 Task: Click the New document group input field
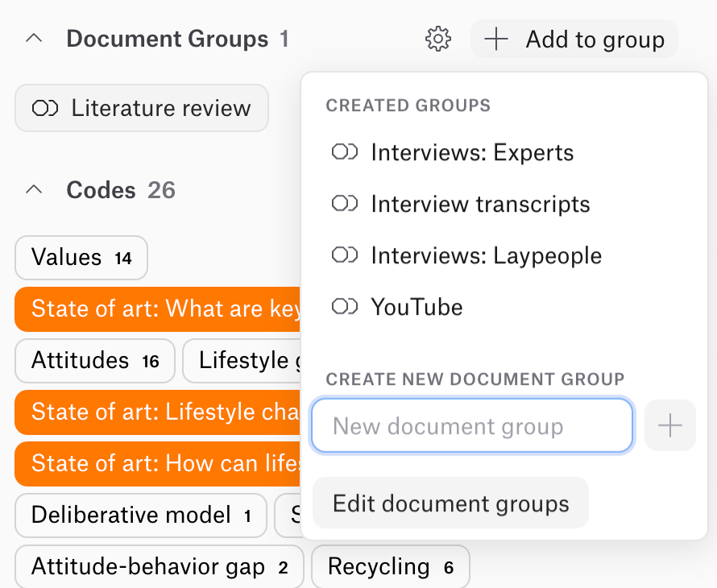click(x=472, y=425)
